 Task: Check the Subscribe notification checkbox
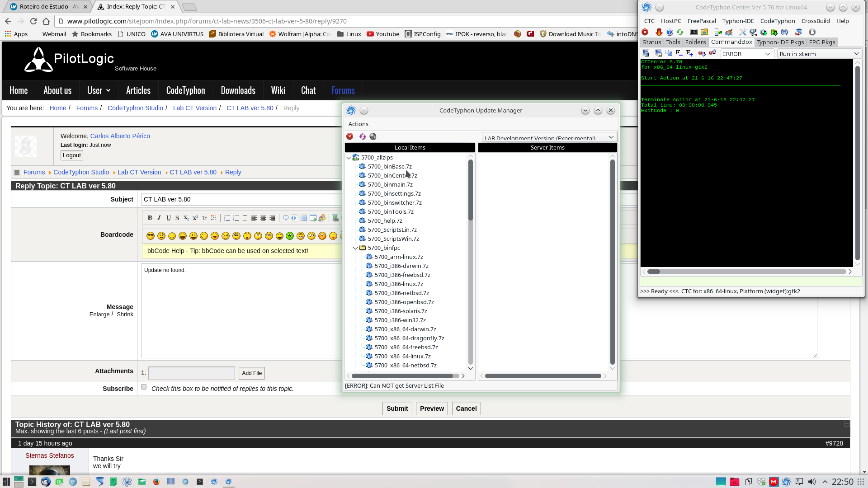tap(144, 387)
